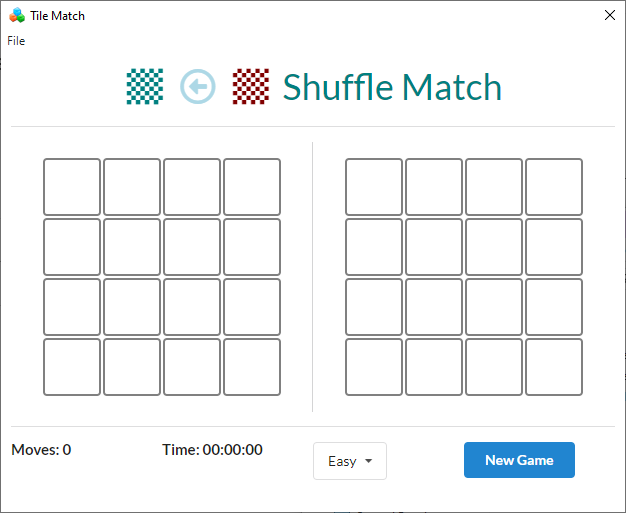Image resolution: width=626 pixels, height=513 pixels.
Task: Select bottom-right tile of the right grid
Action: pyautogui.click(x=554, y=367)
